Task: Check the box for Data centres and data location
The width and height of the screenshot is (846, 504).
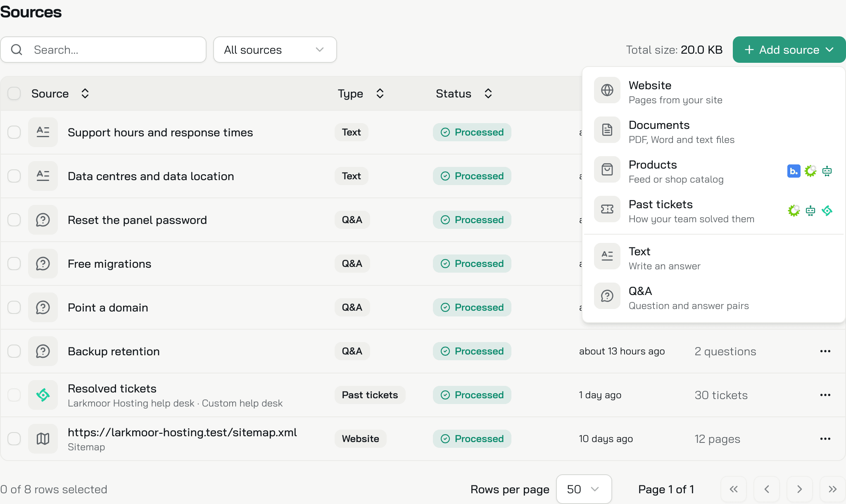Action: pyautogui.click(x=14, y=176)
